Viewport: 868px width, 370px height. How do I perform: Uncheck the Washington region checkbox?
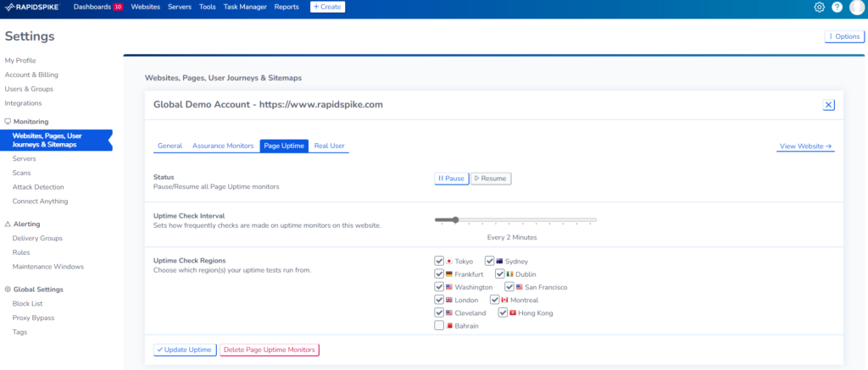[x=440, y=287]
